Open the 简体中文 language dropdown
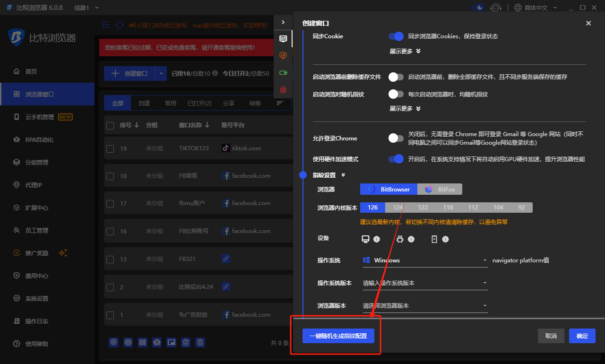The width and height of the screenshot is (605, 364). tap(536, 8)
